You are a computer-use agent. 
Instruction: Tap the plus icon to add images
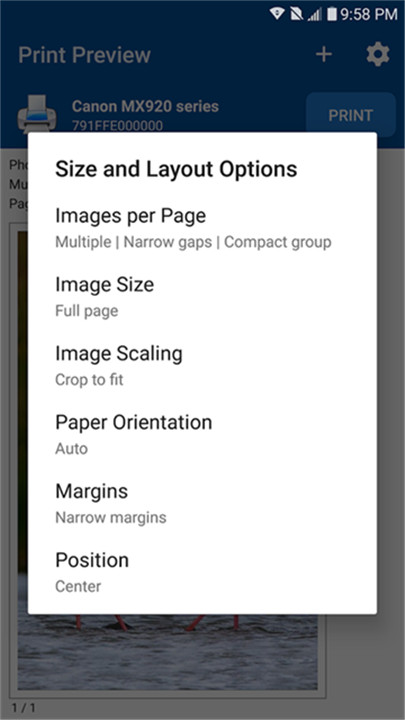click(324, 55)
